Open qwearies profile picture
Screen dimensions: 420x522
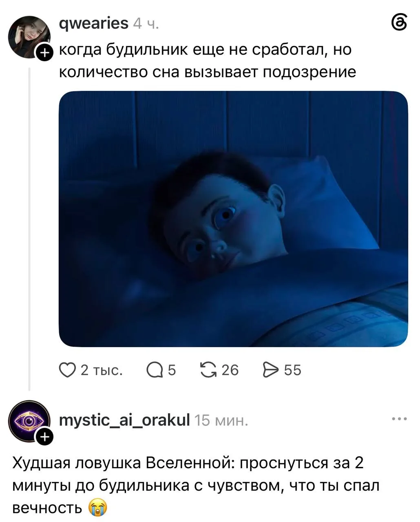[29, 36]
